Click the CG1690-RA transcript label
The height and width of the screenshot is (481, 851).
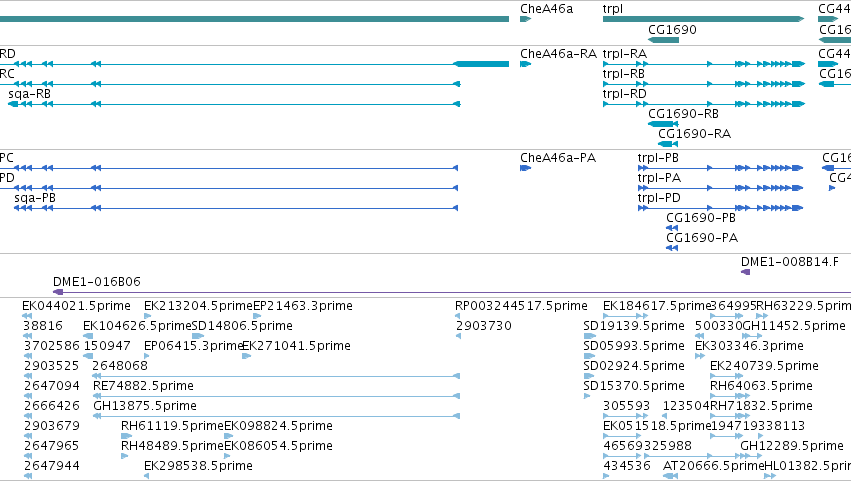tap(694, 134)
